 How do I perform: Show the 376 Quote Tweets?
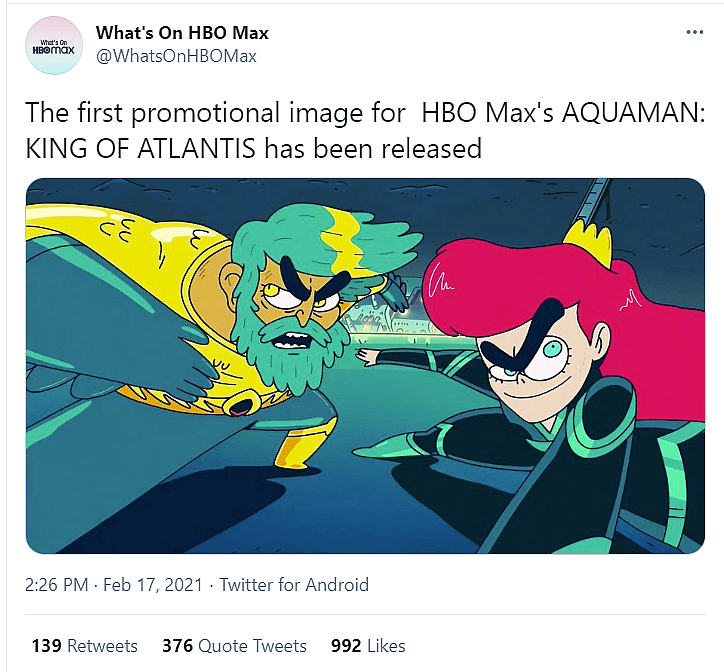click(234, 645)
